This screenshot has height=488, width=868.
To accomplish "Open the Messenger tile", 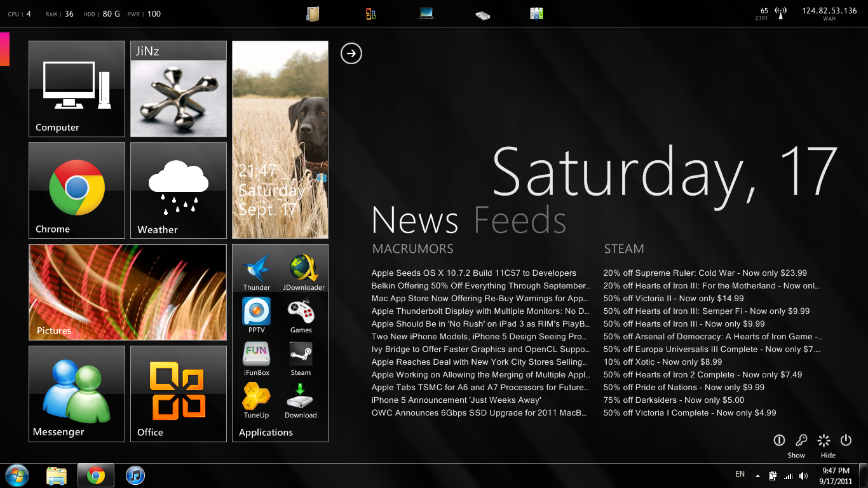I will pos(77,393).
